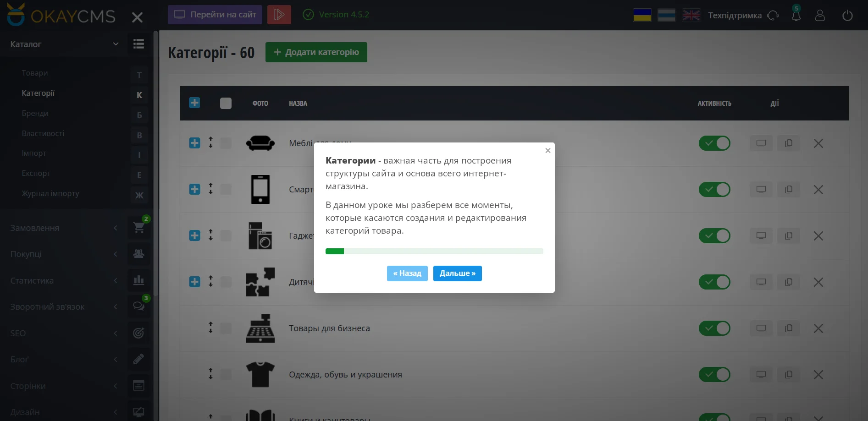Screen dimensions: 868x421
Task: Expand all categories with header plus icon
Action: [x=194, y=103]
